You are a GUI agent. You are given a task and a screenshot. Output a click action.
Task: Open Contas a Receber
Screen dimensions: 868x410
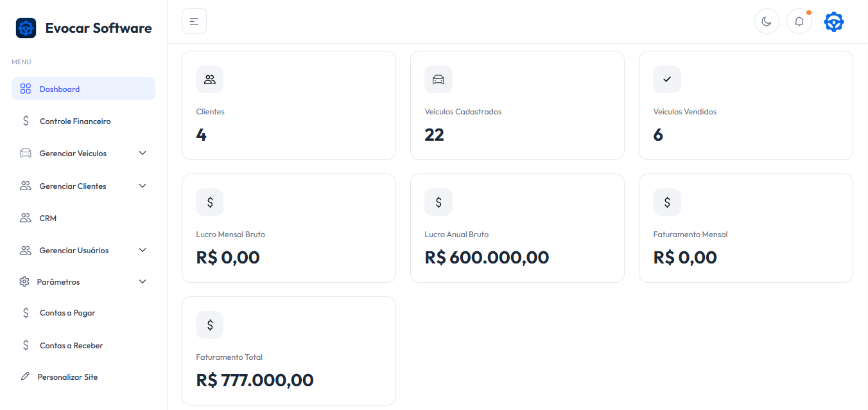71,346
